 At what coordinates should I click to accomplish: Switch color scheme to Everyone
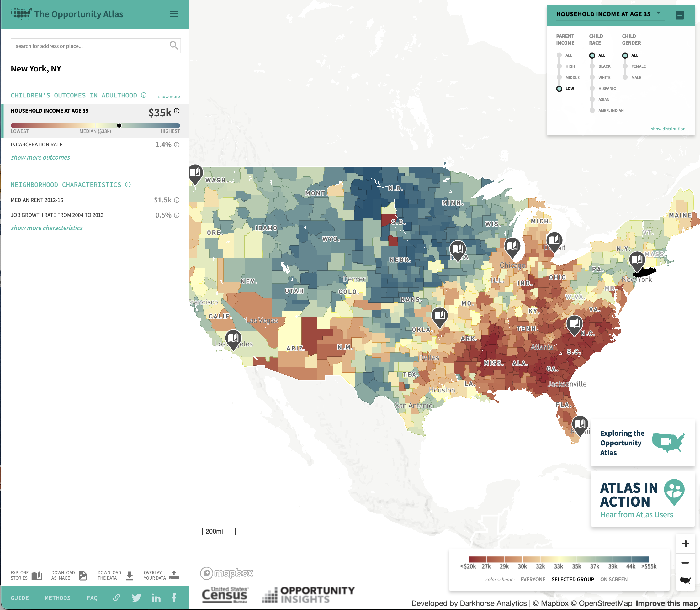533,579
